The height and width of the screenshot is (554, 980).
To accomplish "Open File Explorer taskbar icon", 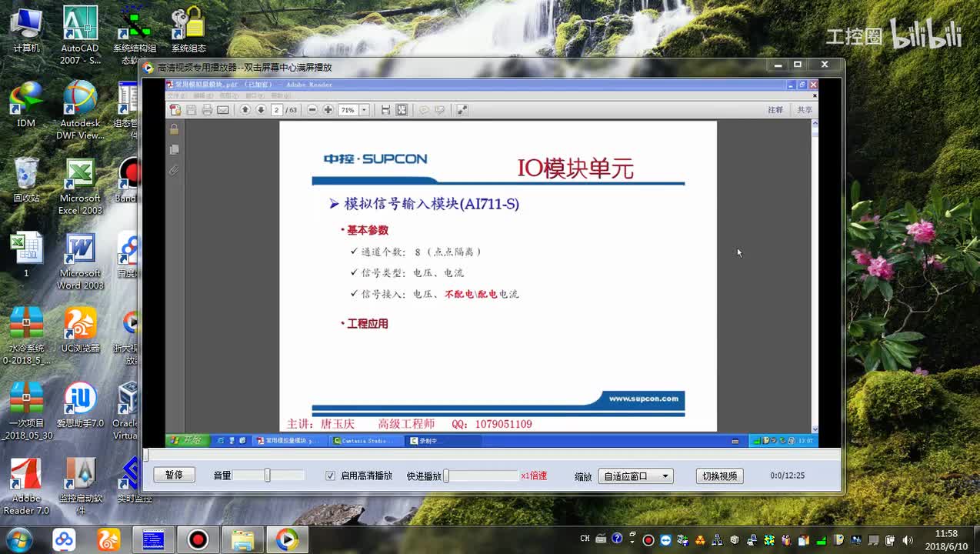I will 242,539.
